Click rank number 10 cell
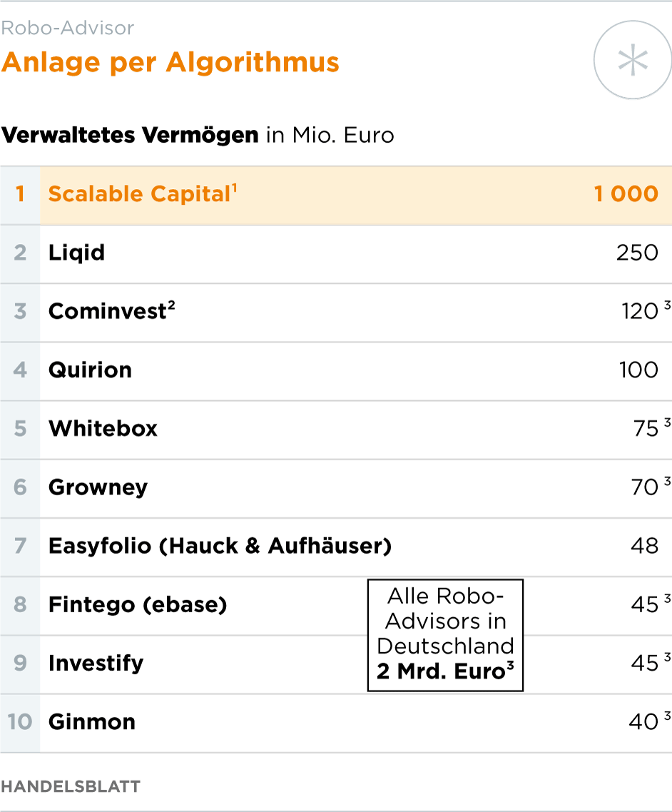672x812 pixels. point(20,721)
